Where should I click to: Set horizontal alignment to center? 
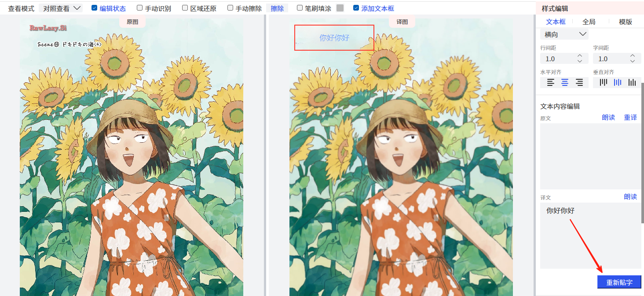coord(565,82)
